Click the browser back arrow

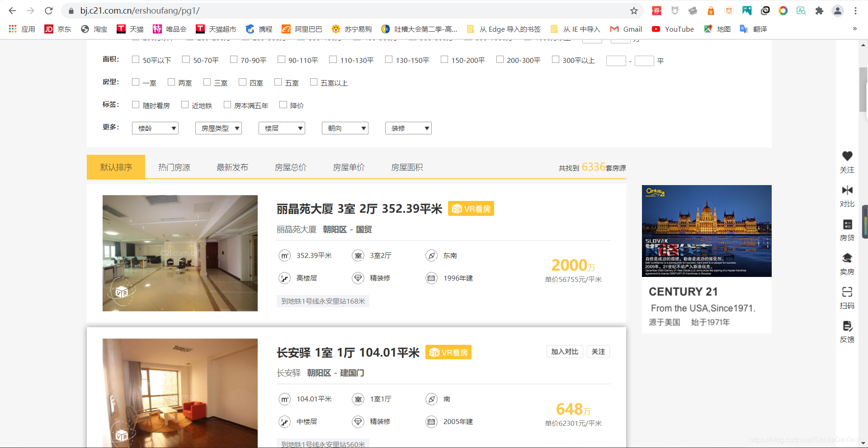[x=12, y=10]
